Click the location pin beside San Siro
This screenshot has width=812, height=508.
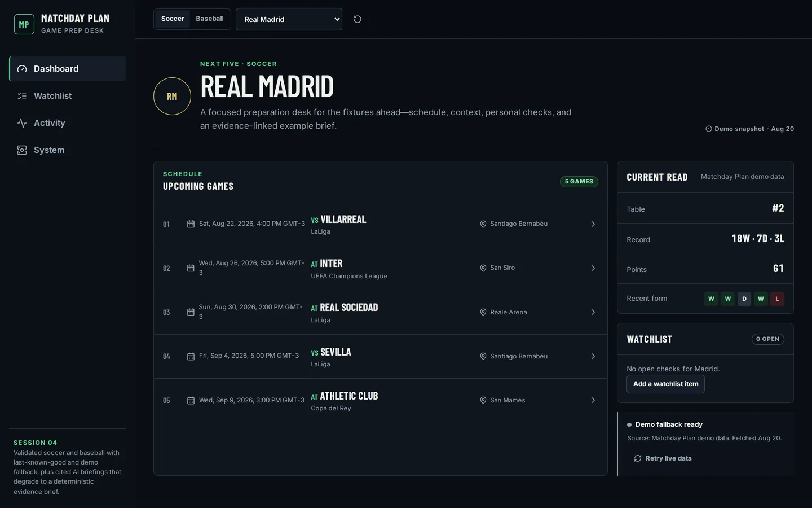tap(483, 268)
